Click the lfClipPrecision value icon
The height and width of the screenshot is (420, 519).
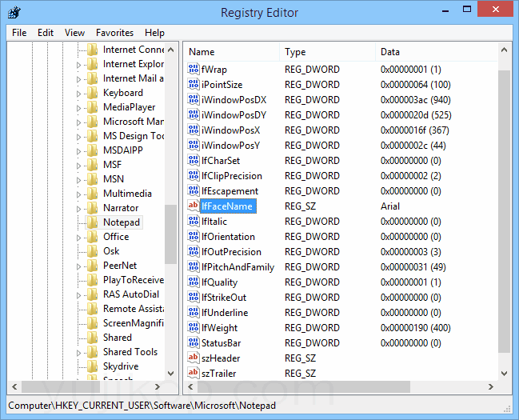coord(194,176)
